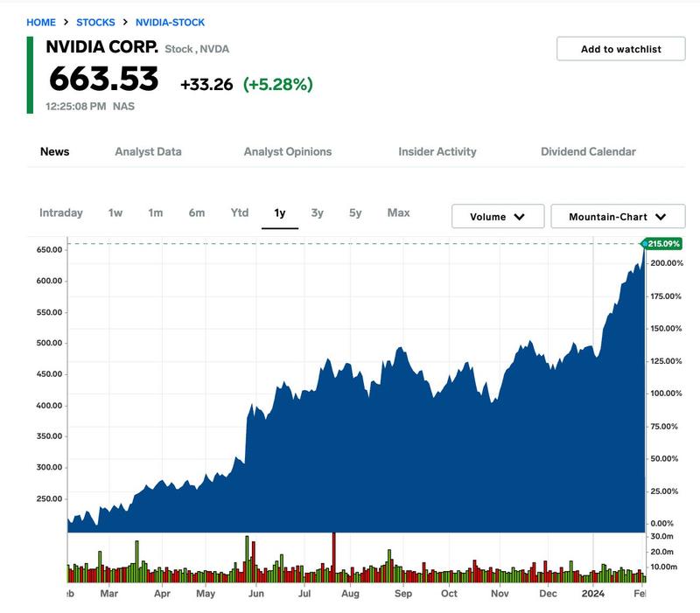Click the +33.26 price change value
The image size is (700, 613).
pos(206,84)
